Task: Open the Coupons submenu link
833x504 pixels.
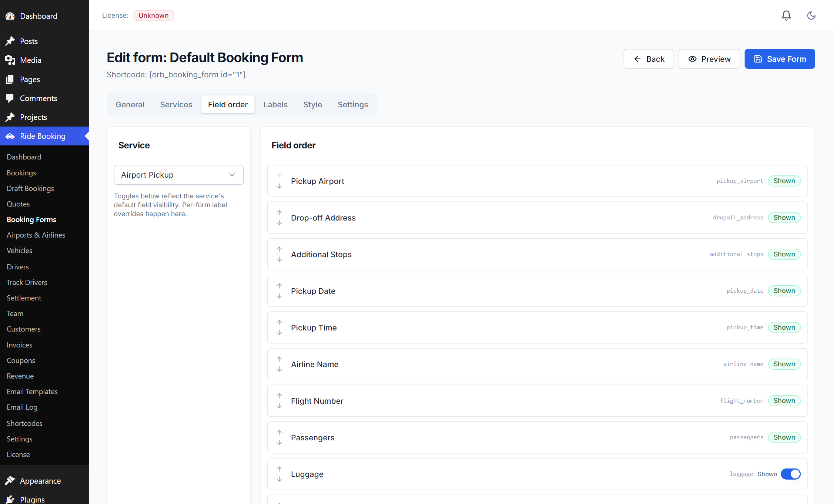Action: 21,360
